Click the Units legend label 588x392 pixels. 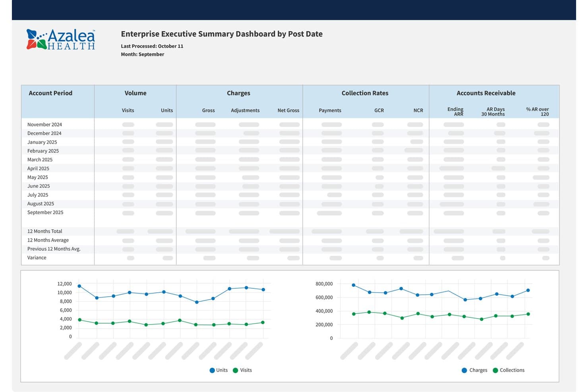222,370
